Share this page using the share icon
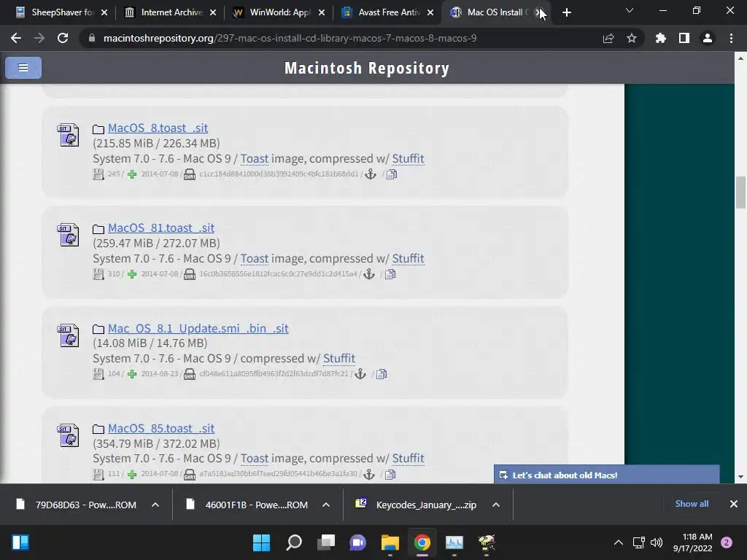This screenshot has width=747, height=560. coord(608,38)
